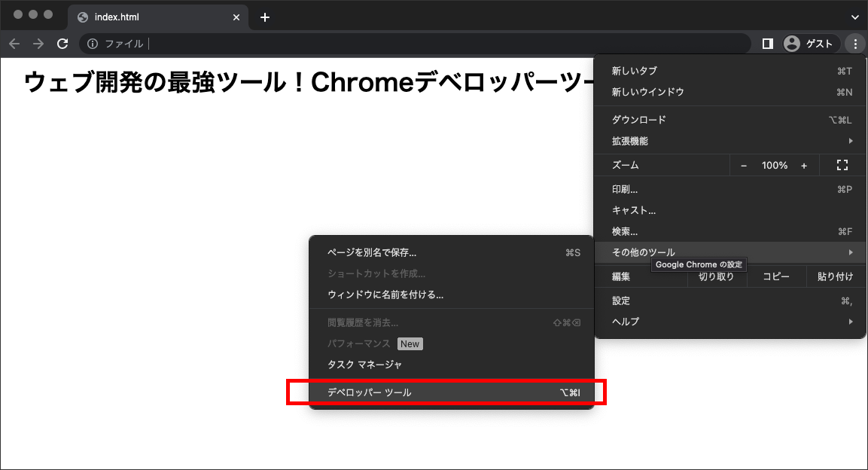Click the site info icon in address bar
Viewport: 868px width, 470px height.
(93, 44)
